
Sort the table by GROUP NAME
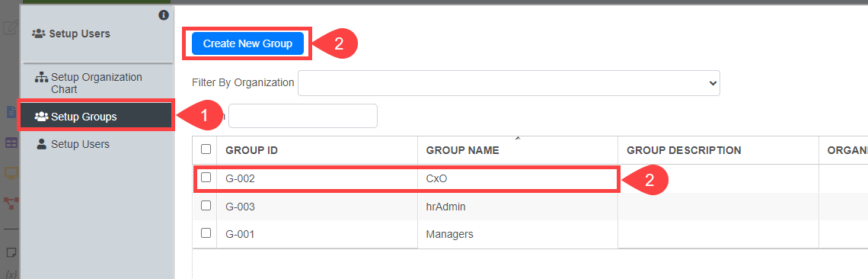[x=462, y=150]
